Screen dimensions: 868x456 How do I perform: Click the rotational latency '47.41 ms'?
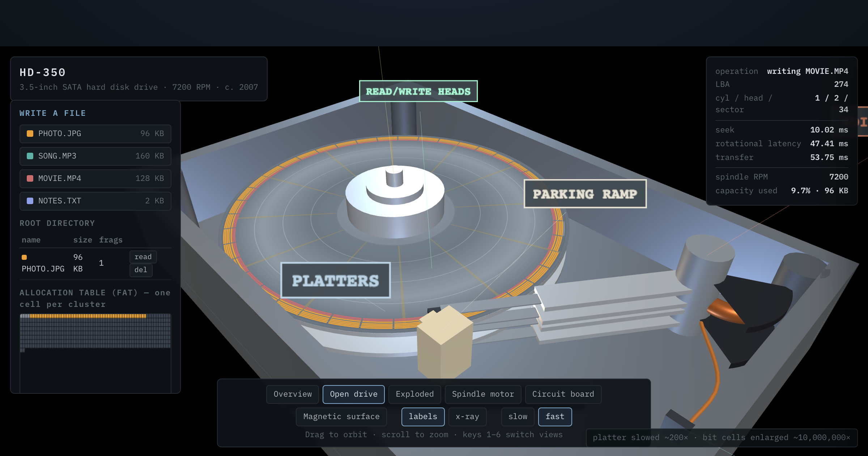[829, 144]
